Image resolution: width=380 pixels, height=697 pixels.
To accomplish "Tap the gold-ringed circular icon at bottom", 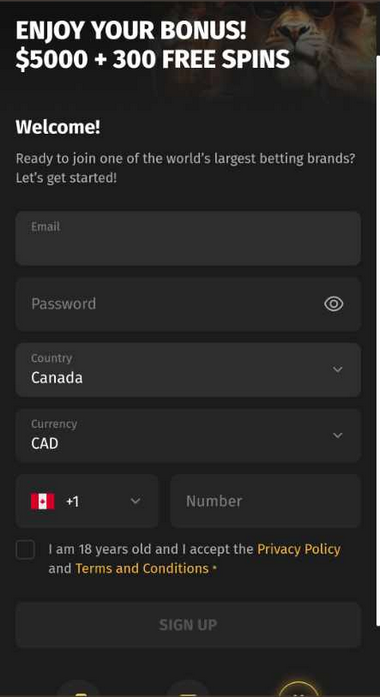I will pos(299,688).
